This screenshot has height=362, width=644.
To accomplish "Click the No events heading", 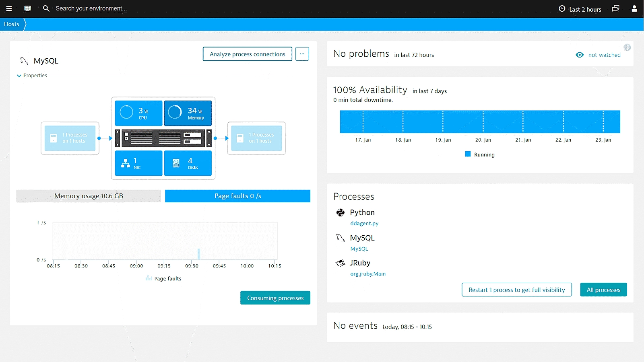I will 355,326.
